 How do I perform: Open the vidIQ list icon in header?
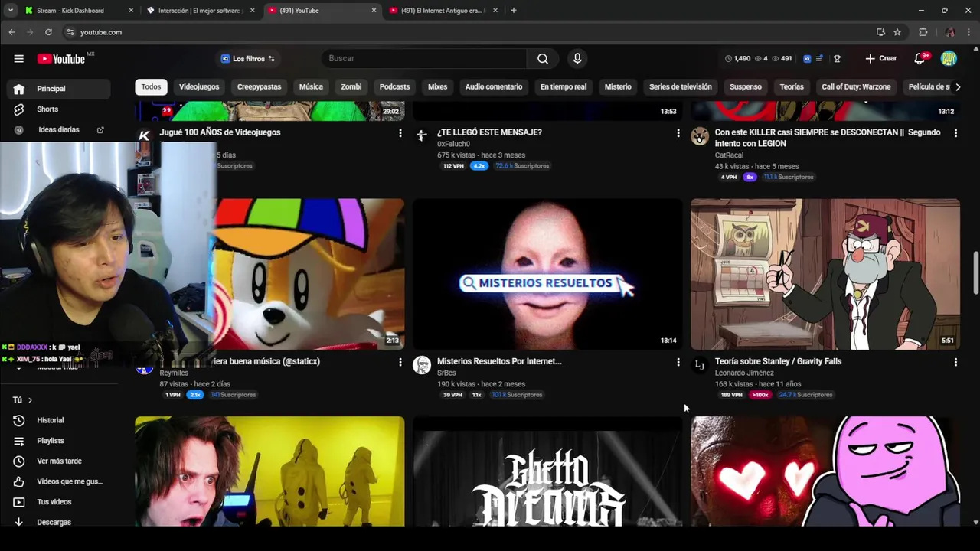pos(819,59)
